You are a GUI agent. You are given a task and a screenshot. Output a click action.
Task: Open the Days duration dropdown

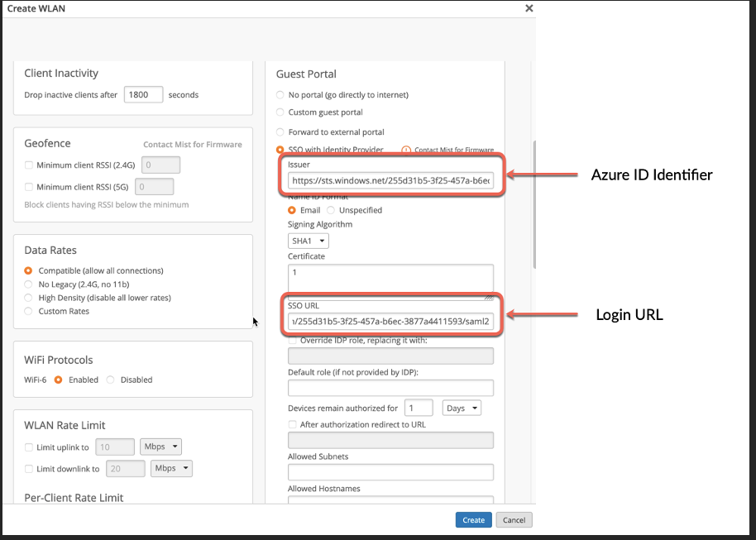pos(462,408)
